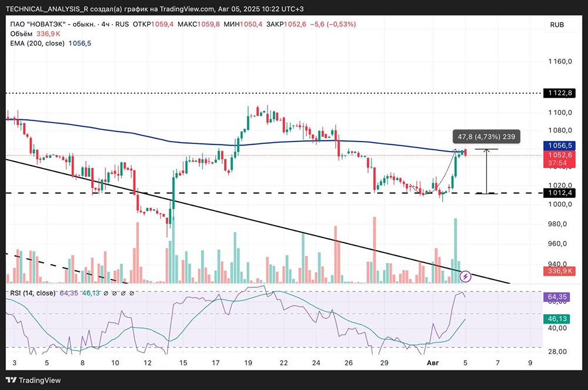Click date 29 on the time axis
The image size is (588, 390).
(x=384, y=362)
